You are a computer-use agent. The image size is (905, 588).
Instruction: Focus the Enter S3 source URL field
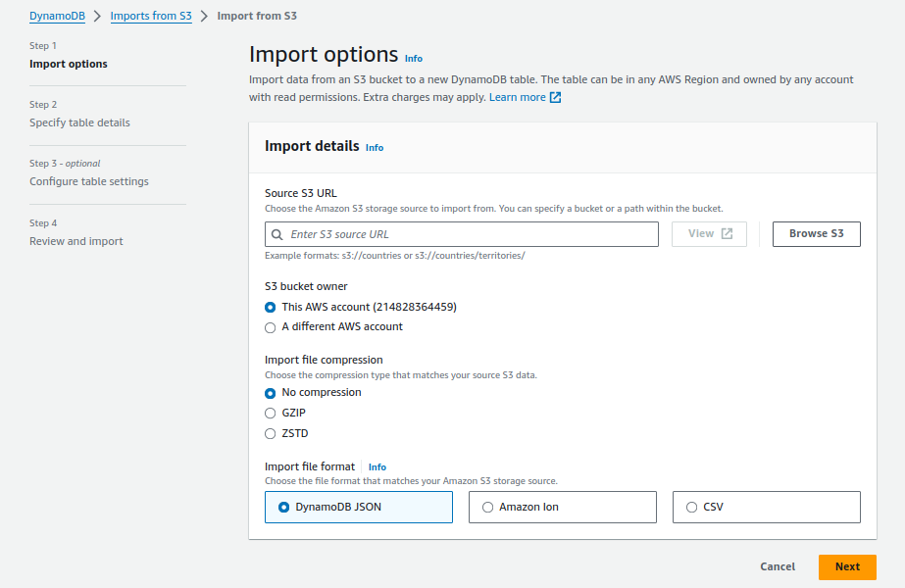tap(462, 234)
